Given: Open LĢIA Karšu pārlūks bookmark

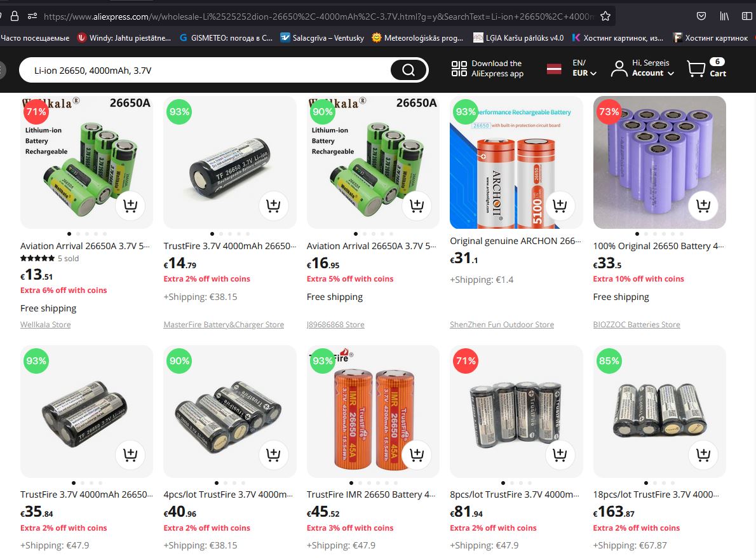Looking at the screenshot, I should click(518, 37).
